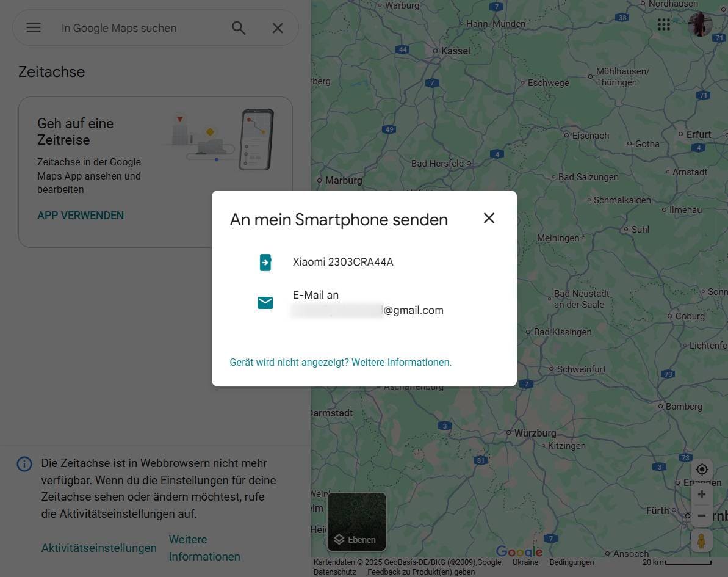The height and width of the screenshot is (577, 728).
Task: Click the Zeitachse heading
Action: (51, 72)
